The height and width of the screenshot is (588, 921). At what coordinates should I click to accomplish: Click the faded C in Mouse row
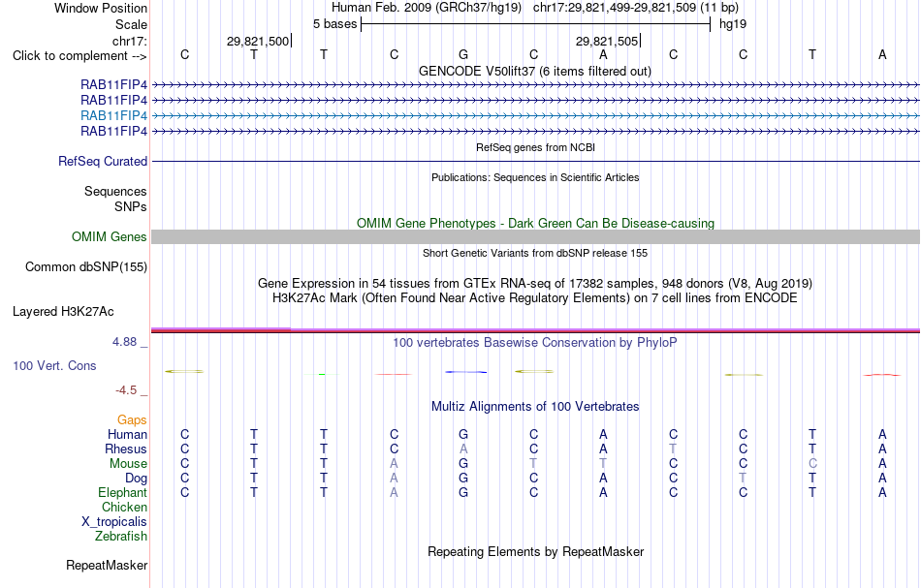click(812, 464)
